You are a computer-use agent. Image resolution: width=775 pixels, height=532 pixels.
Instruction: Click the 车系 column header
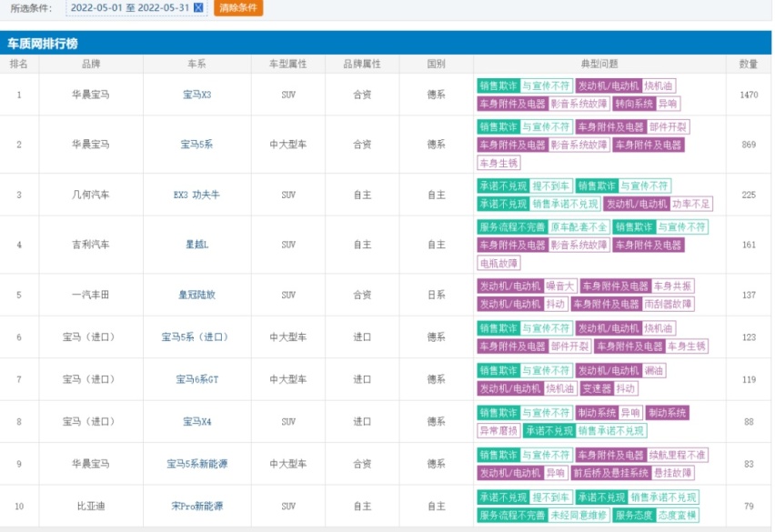pos(196,64)
